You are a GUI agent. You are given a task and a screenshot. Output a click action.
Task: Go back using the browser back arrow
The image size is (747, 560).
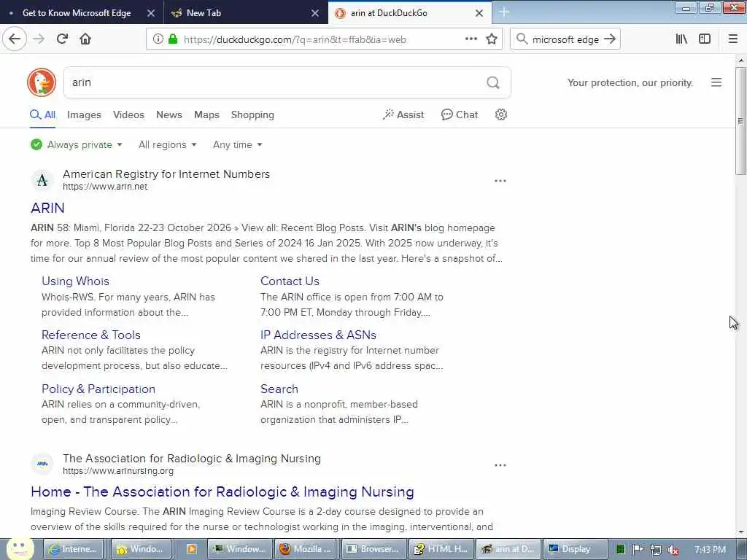pos(15,39)
